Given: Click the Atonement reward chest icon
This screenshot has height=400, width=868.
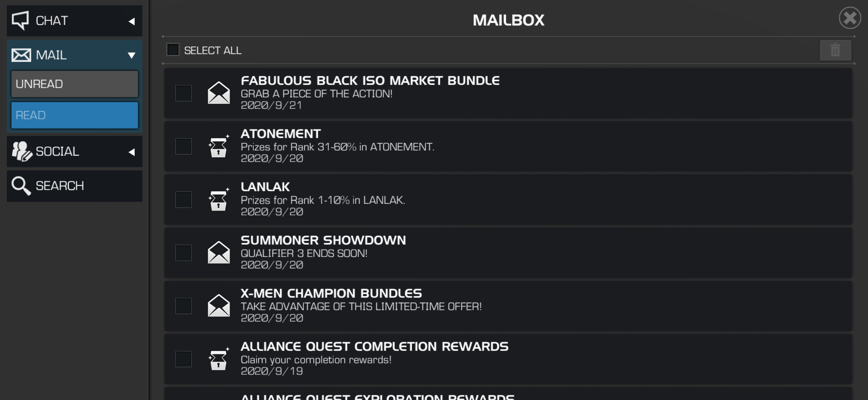Looking at the screenshot, I should coord(219,146).
